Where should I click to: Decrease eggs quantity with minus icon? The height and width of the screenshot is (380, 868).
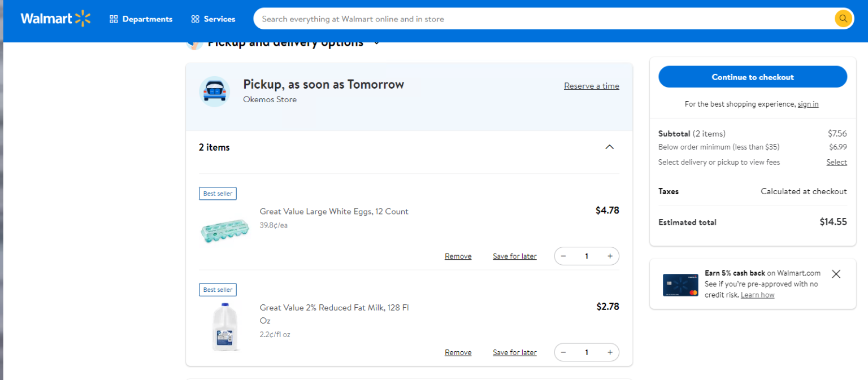(x=563, y=256)
